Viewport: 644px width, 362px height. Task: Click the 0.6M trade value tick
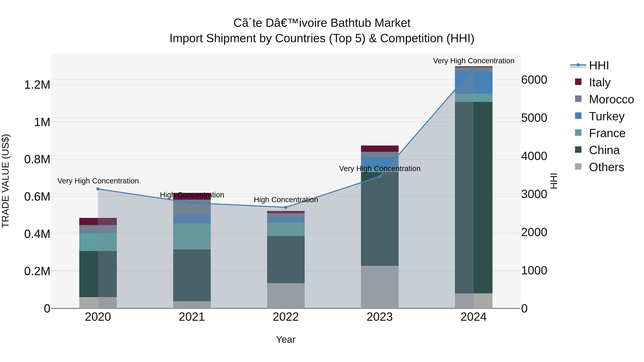click(x=37, y=197)
